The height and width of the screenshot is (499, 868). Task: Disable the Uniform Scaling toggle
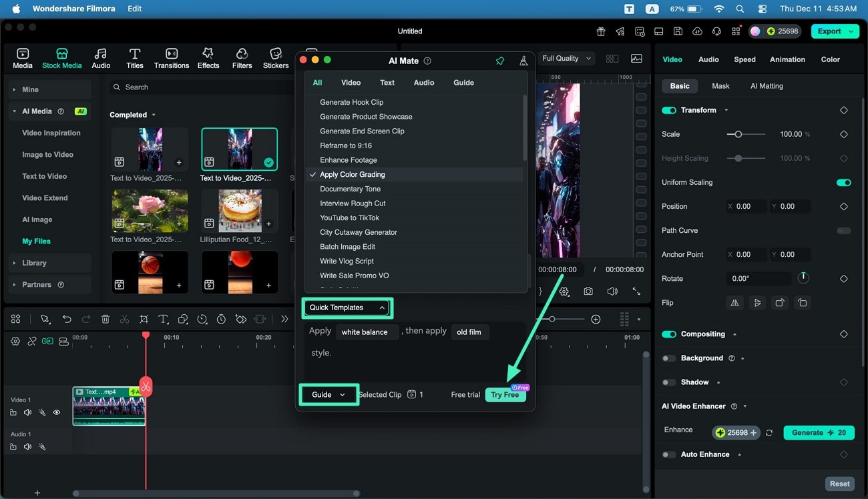pyautogui.click(x=843, y=182)
